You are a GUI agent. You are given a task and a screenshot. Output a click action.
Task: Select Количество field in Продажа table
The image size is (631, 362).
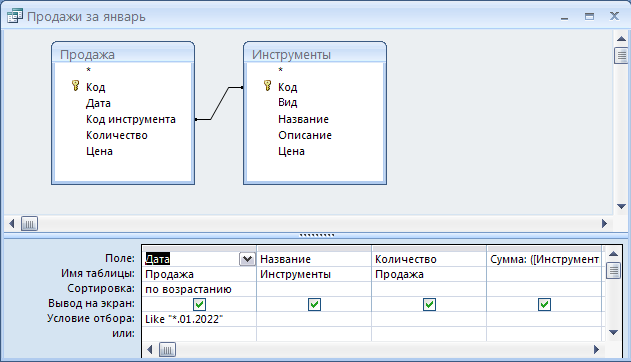[117, 136]
